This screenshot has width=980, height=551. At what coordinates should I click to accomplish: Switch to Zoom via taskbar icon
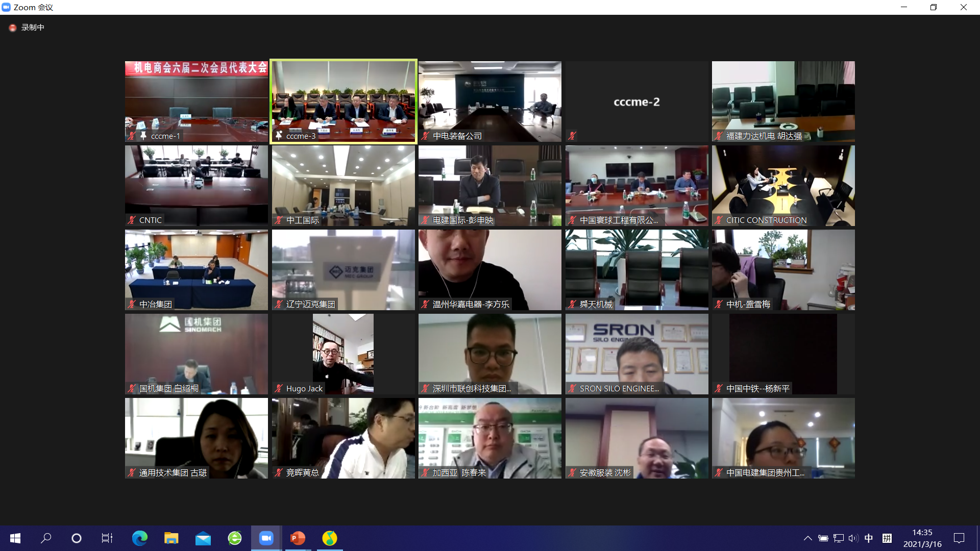coord(266,538)
